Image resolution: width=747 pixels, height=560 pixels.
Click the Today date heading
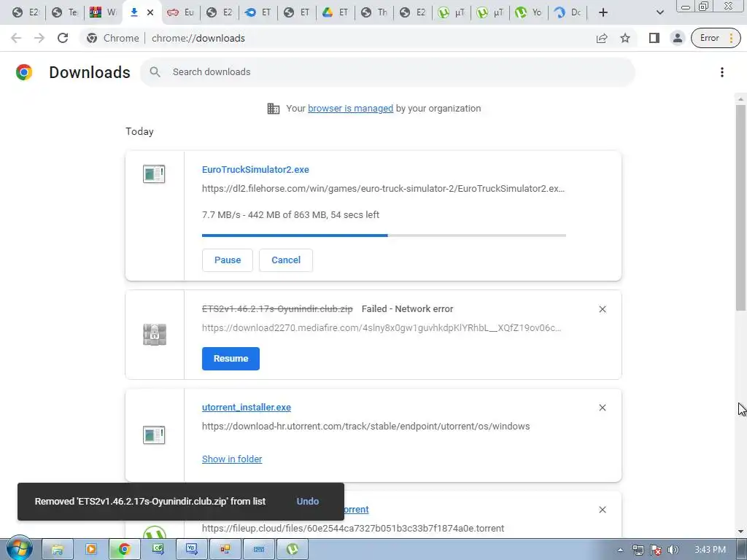pyautogui.click(x=139, y=131)
